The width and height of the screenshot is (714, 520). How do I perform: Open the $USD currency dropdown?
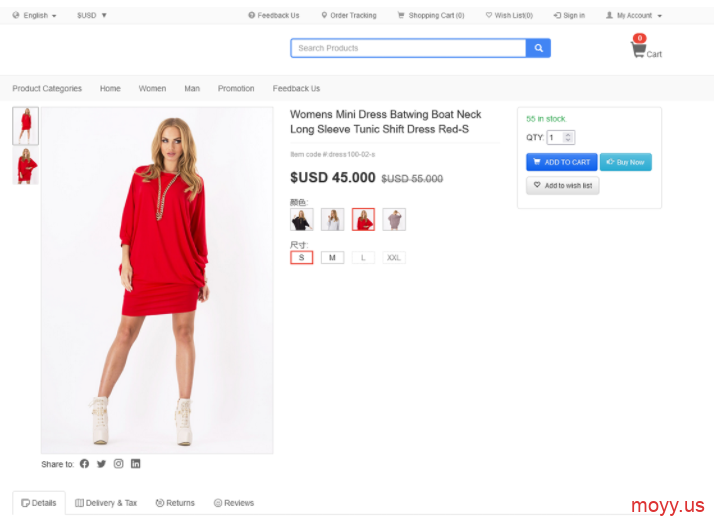pos(92,15)
